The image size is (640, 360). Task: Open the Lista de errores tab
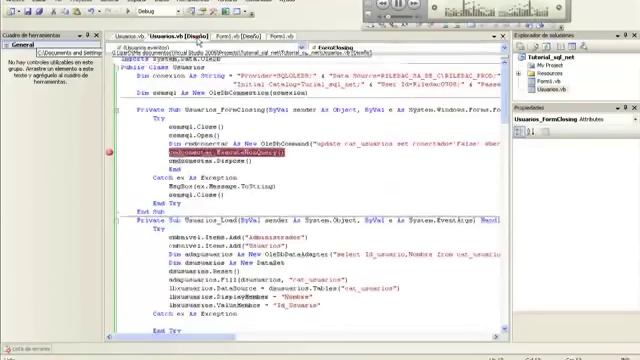(27, 349)
